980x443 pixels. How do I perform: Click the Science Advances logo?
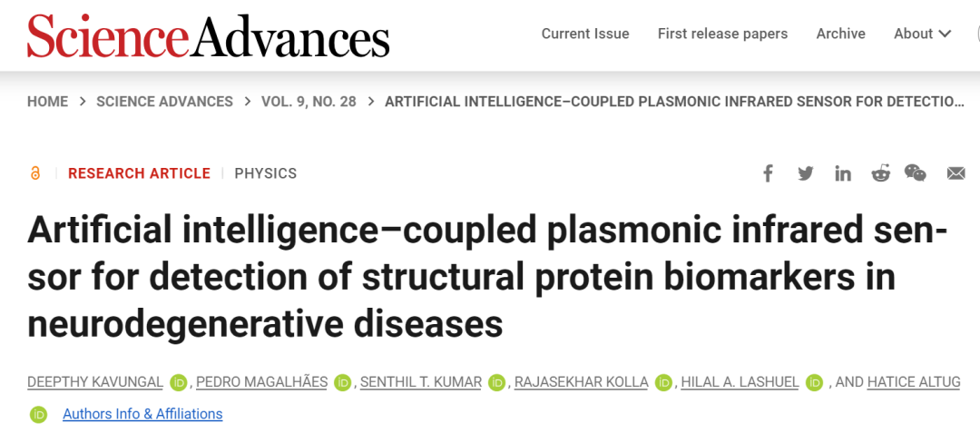tap(209, 36)
